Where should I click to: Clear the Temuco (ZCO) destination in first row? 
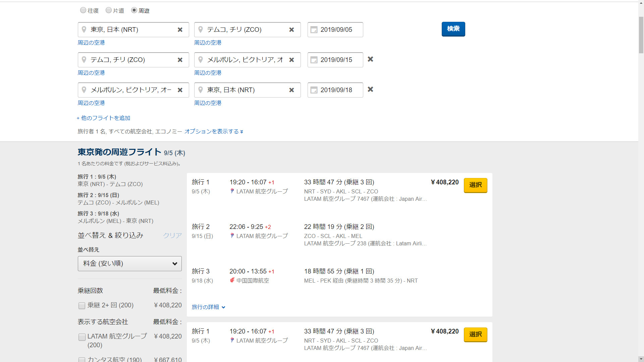[x=291, y=30]
